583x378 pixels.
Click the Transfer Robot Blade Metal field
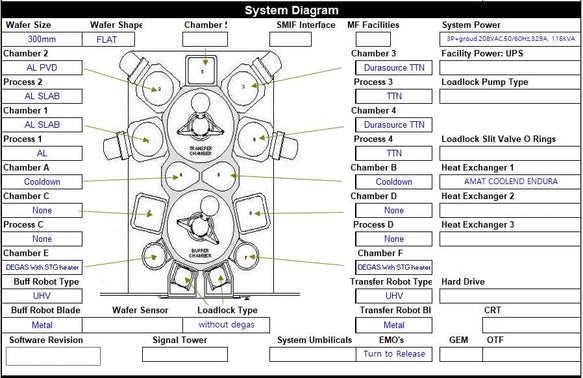(394, 325)
